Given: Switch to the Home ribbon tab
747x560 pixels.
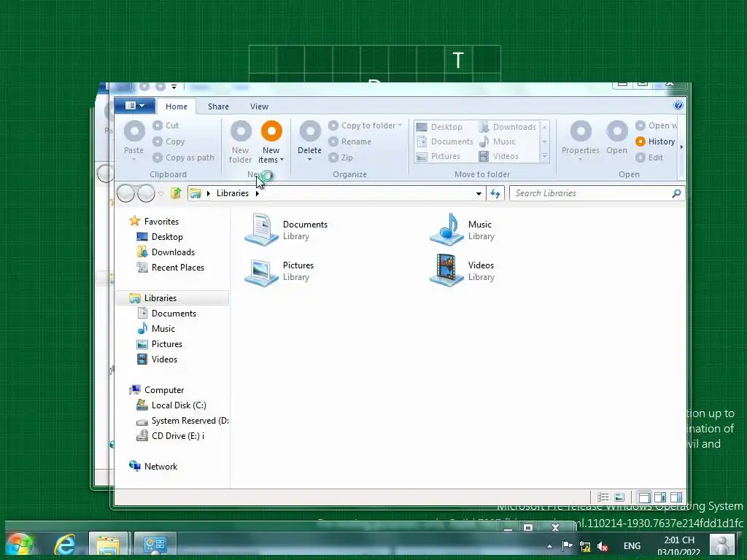Looking at the screenshot, I should (x=177, y=106).
